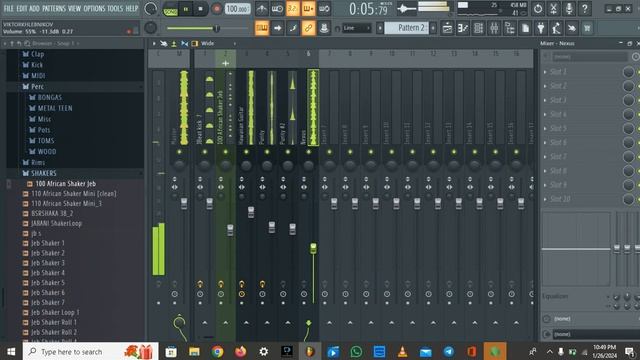Expand the Slot 2 arrow

click(x=545, y=86)
